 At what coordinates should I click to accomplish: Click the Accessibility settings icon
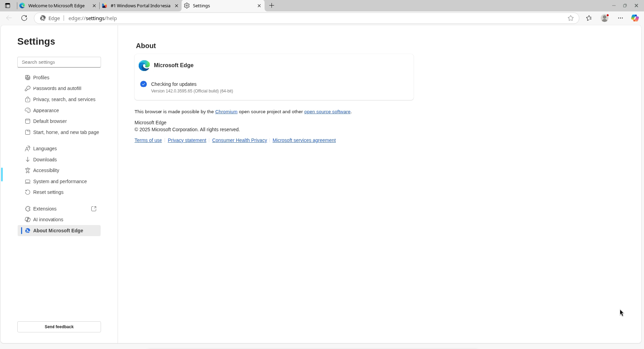tap(28, 170)
